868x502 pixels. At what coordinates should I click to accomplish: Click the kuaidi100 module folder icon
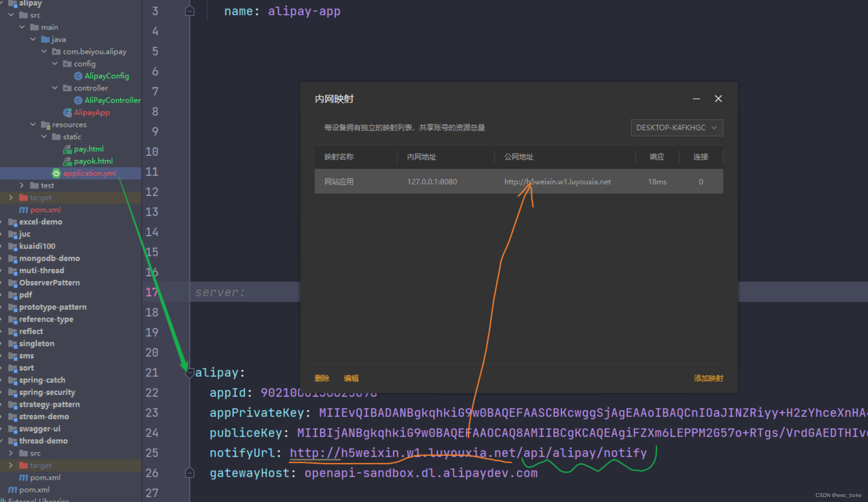[13, 246]
